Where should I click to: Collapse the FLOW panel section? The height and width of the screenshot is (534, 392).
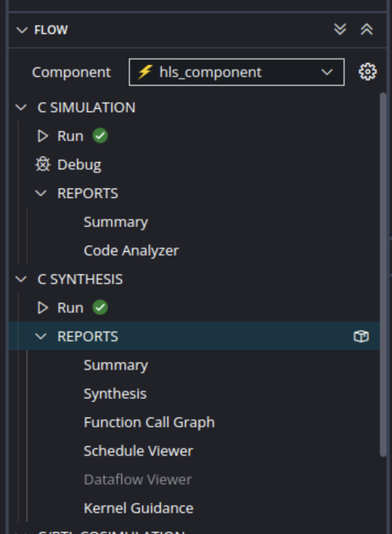pyautogui.click(x=22, y=30)
